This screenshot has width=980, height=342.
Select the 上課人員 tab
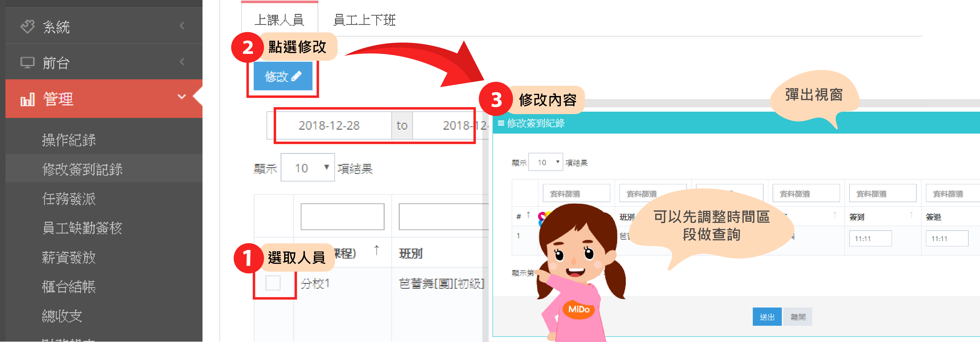(x=279, y=20)
